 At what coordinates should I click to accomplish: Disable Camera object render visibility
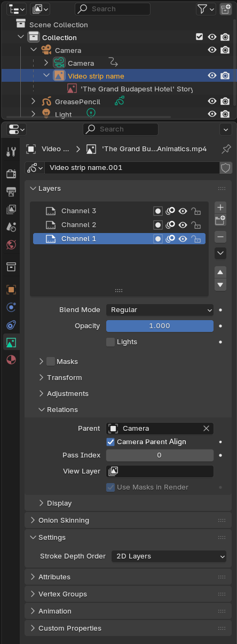(225, 50)
